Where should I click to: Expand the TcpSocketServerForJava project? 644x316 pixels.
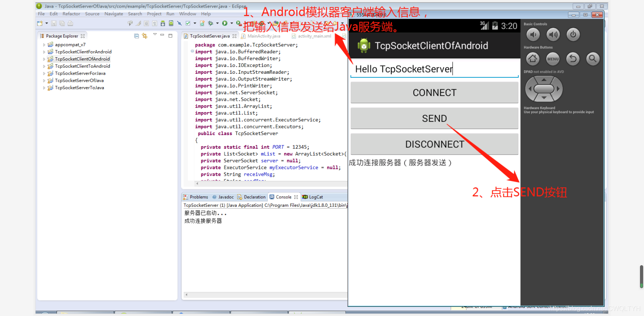44,73
